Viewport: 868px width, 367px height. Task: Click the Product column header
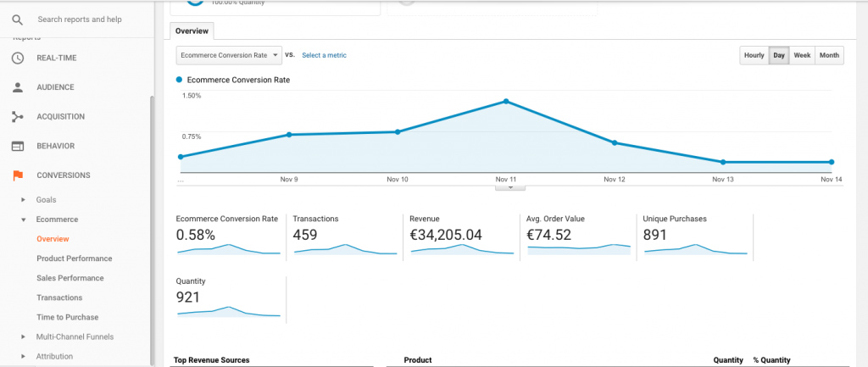point(418,360)
